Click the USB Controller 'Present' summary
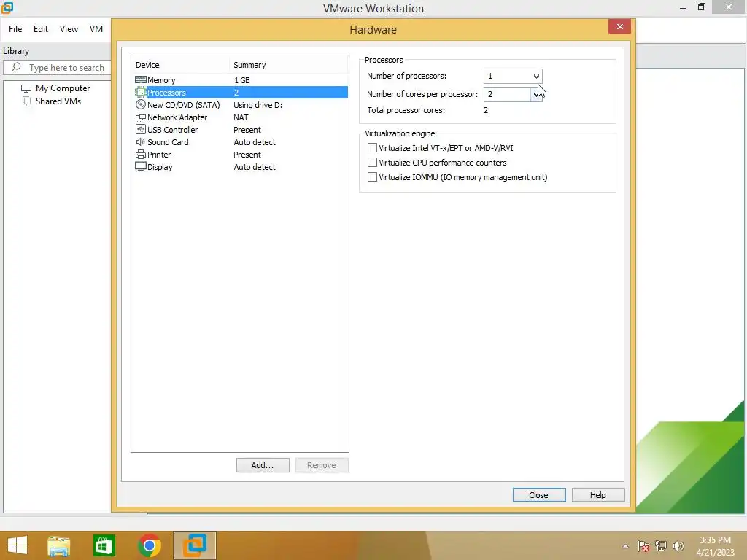Image resolution: width=747 pixels, height=560 pixels. click(247, 130)
